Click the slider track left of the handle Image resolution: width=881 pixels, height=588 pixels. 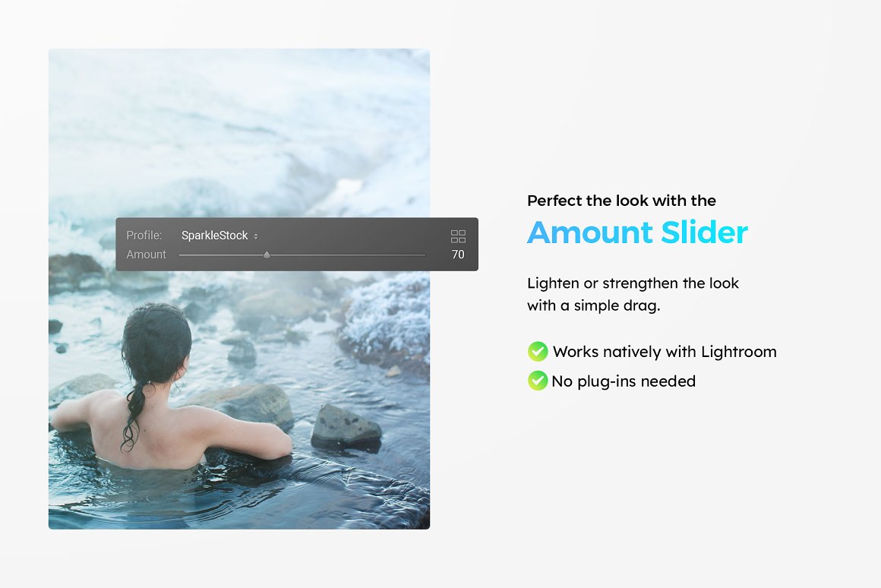click(x=221, y=255)
